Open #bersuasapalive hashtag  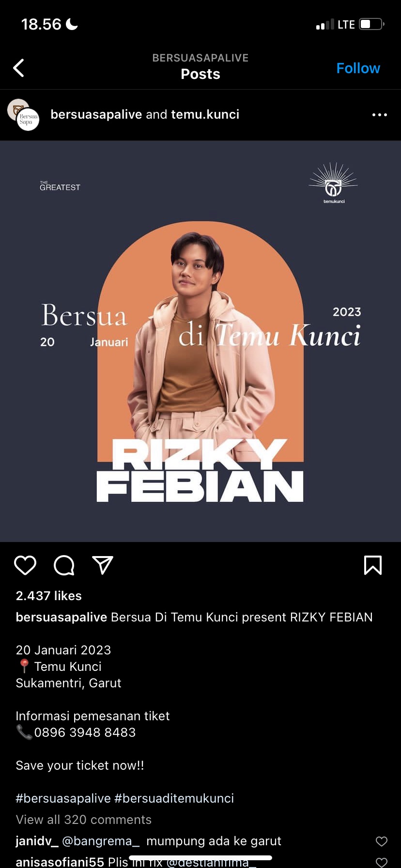(x=63, y=798)
